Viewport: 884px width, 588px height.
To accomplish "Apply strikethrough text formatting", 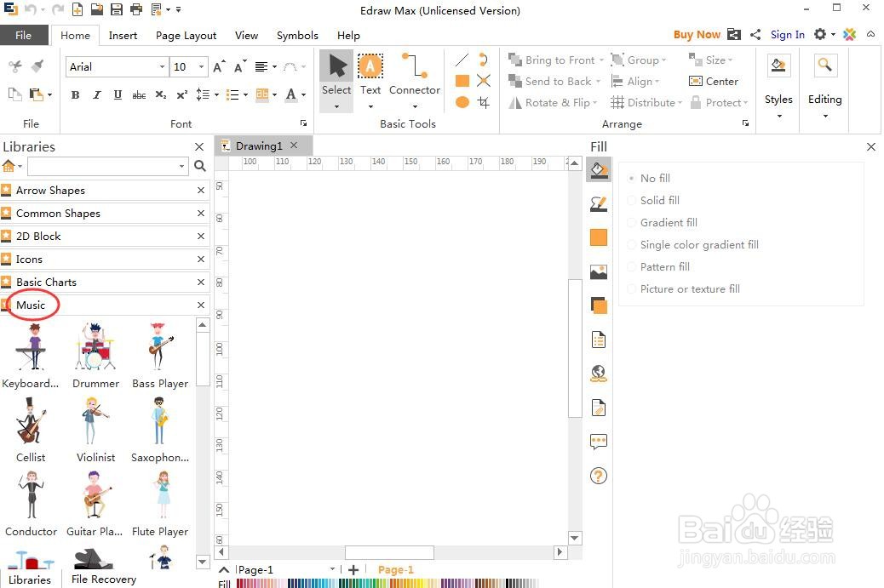I will pos(139,94).
